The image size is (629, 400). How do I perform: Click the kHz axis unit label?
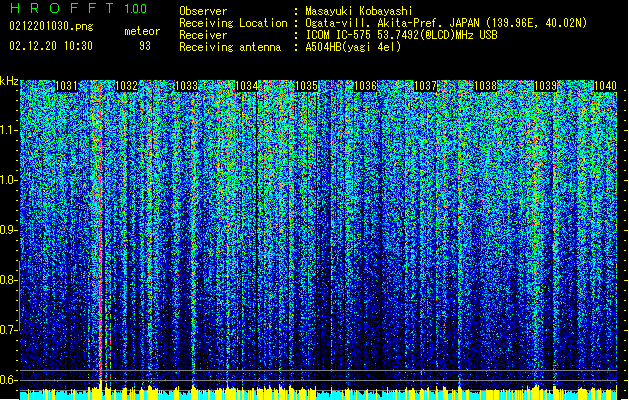tap(9, 80)
